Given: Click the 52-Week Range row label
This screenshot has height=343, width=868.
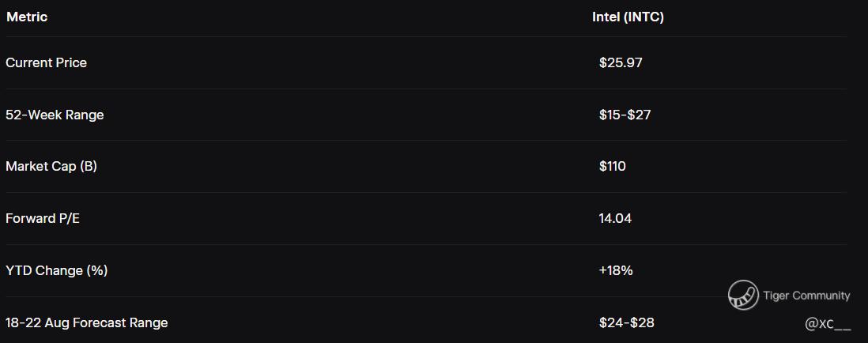Looking at the screenshot, I should click(x=55, y=115).
